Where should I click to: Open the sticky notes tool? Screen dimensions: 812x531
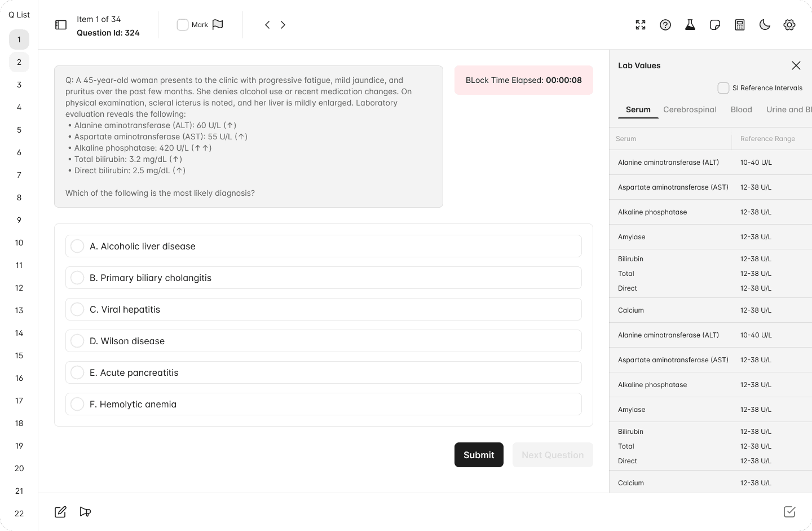(715, 25)
